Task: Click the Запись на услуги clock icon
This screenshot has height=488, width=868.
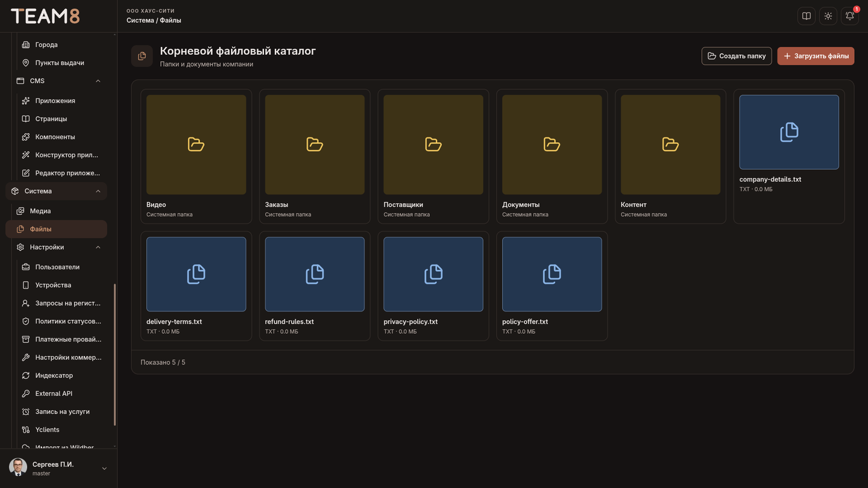Action: pyautogui.click(x=26, y=411)
